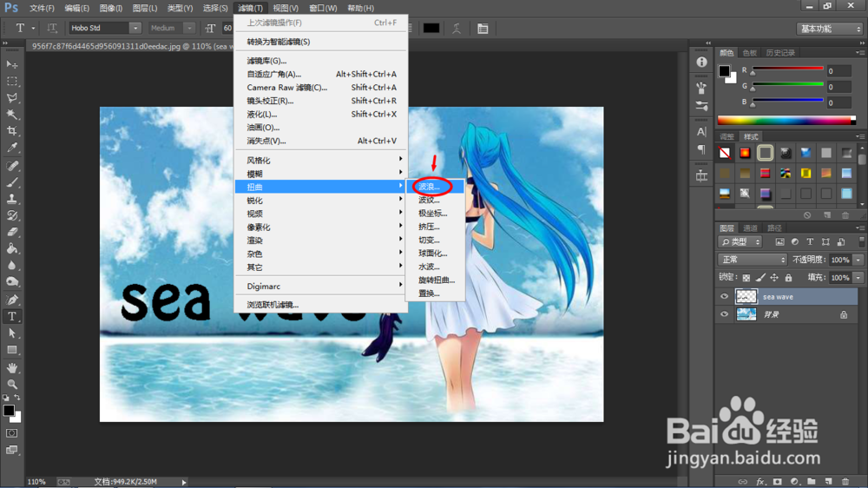The width and height of the screenshot is (868, 488).
Task: Choose 旋转扭曲 from the submenu
Action: (x=435, y=280)
